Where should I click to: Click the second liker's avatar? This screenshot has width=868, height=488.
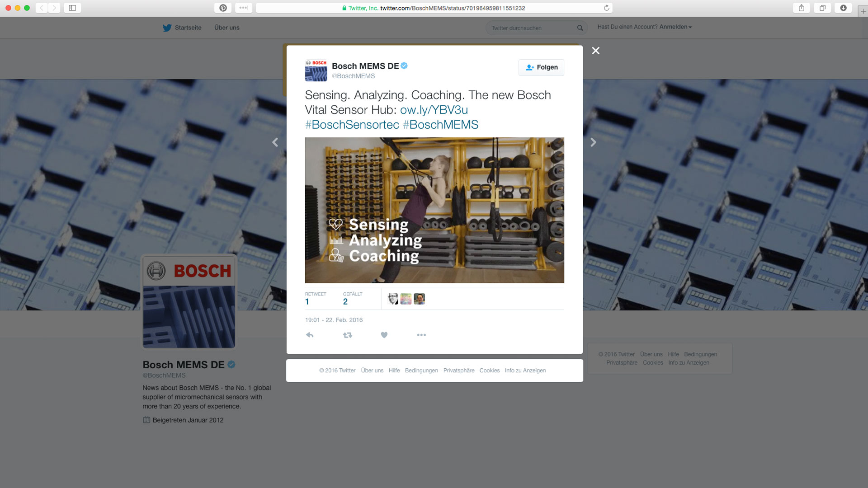point(406,299)
